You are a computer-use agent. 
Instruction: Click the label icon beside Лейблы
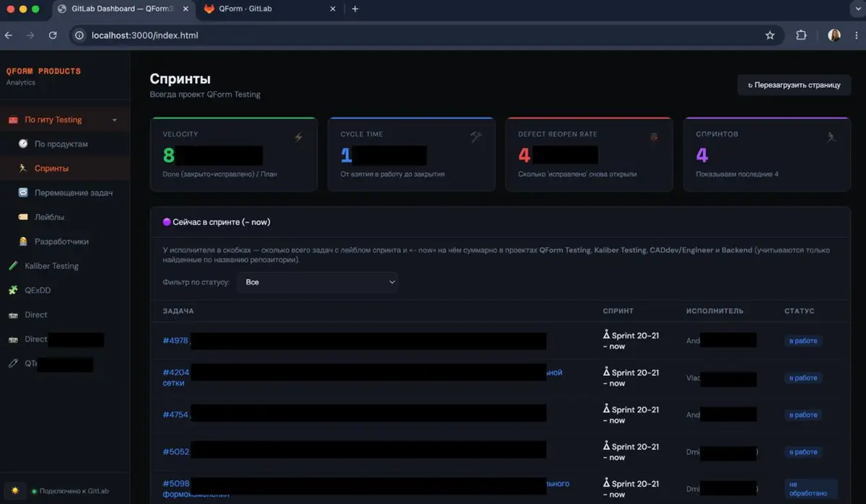(23, 217)
